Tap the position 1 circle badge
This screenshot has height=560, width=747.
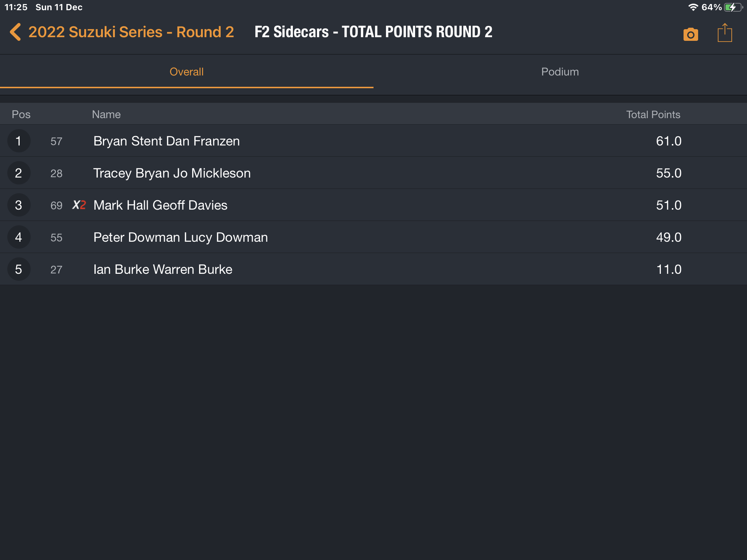19,141
